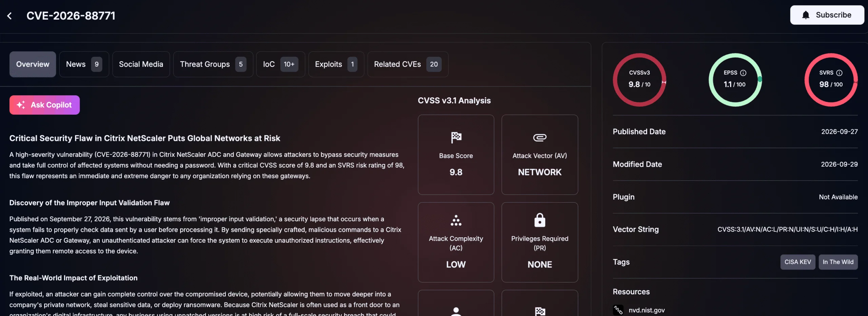Go back using the left chevron arrow
The width and height of the screenshot is (868, 316).
(9, 16)
